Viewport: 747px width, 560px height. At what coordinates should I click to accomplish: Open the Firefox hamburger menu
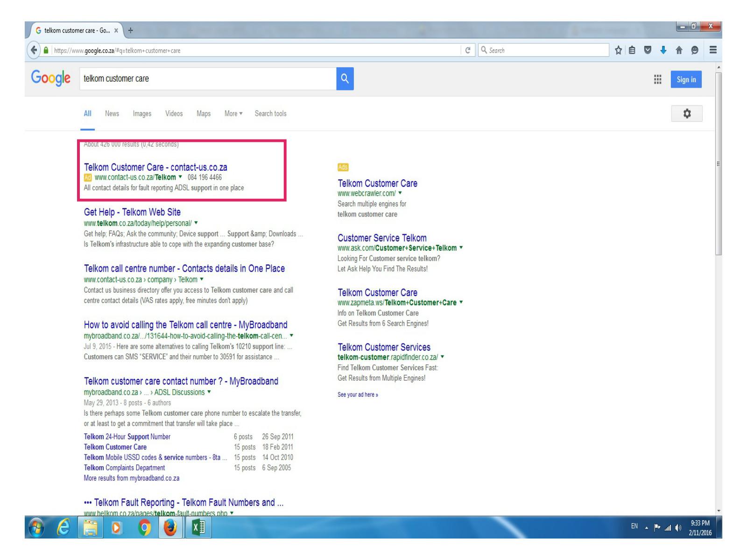(713, 50)
